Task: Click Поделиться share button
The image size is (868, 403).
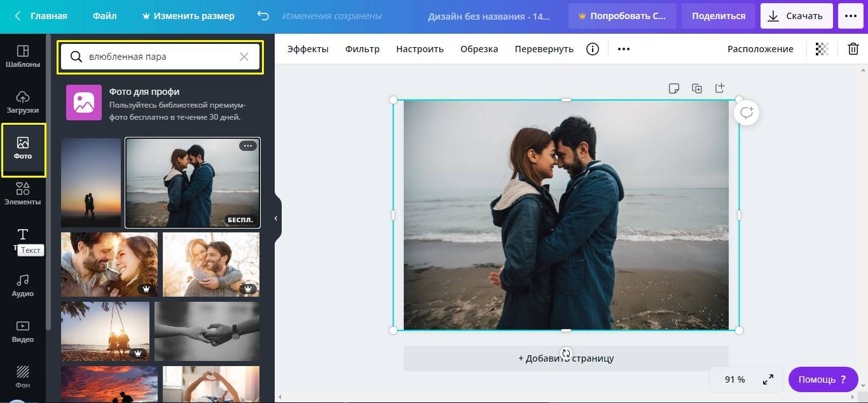Action: pyautogui.click(x=719, y=16)
